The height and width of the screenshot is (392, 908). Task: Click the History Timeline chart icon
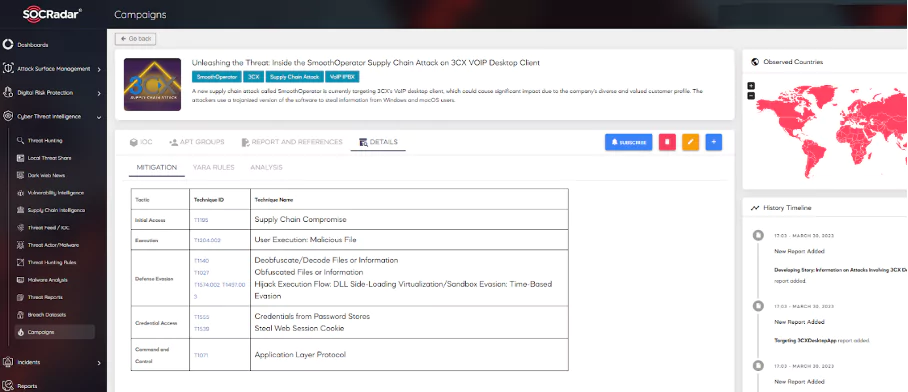tap(755, 207)
